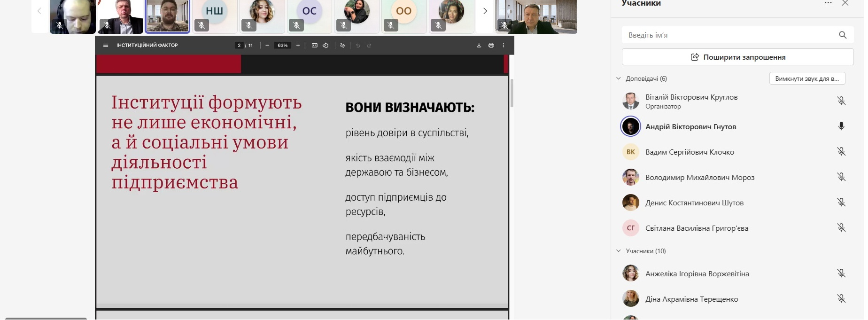Open the PDF viewer sidebar menu icon
The height and width of the screenshot is (320, 868).
click(x=106, y=46)
